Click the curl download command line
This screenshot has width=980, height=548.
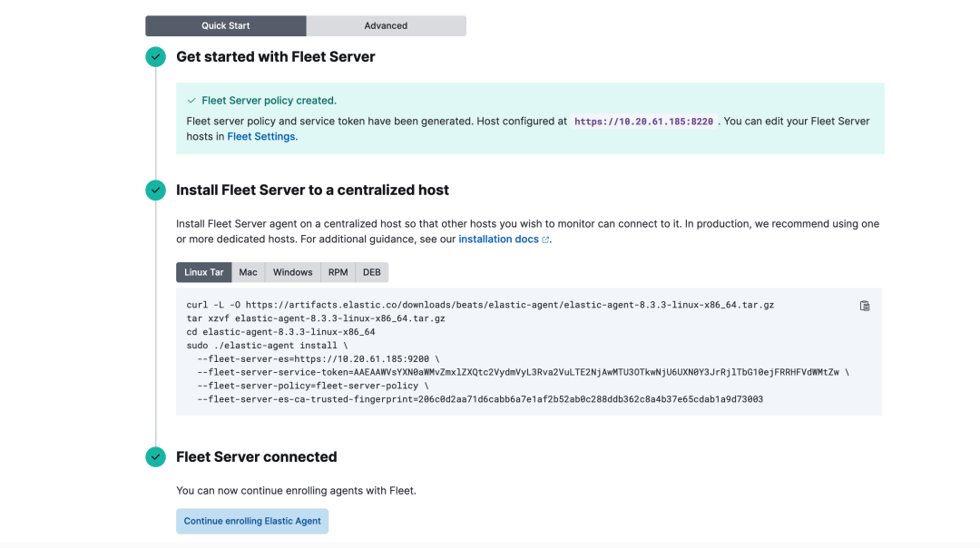480,305
